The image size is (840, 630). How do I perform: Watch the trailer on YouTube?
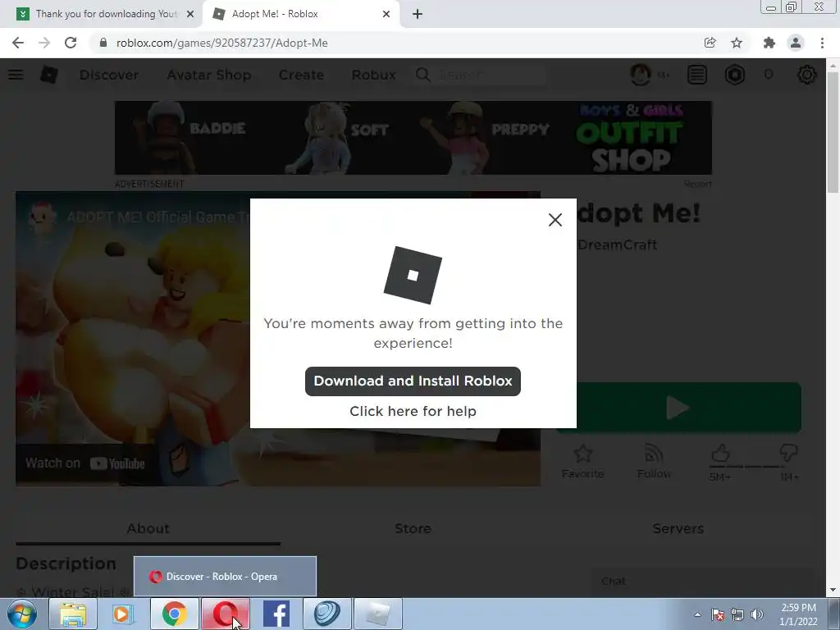85,463
